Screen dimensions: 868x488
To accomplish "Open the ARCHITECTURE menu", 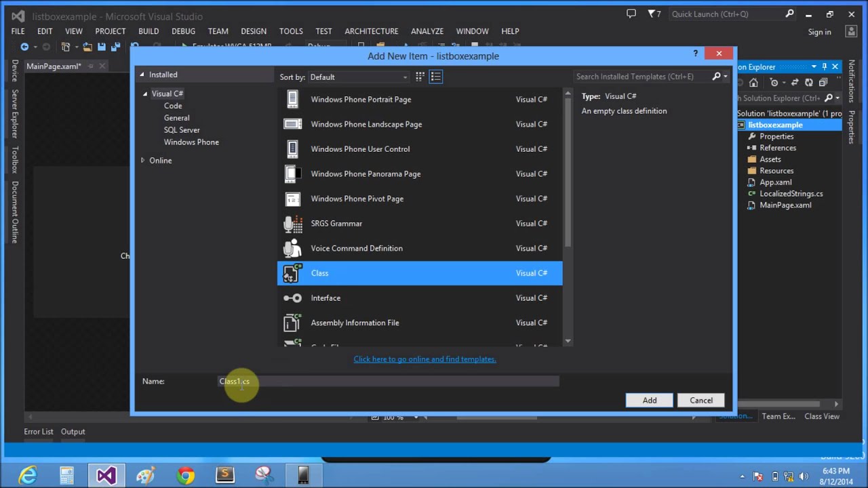I will point(372,31).
